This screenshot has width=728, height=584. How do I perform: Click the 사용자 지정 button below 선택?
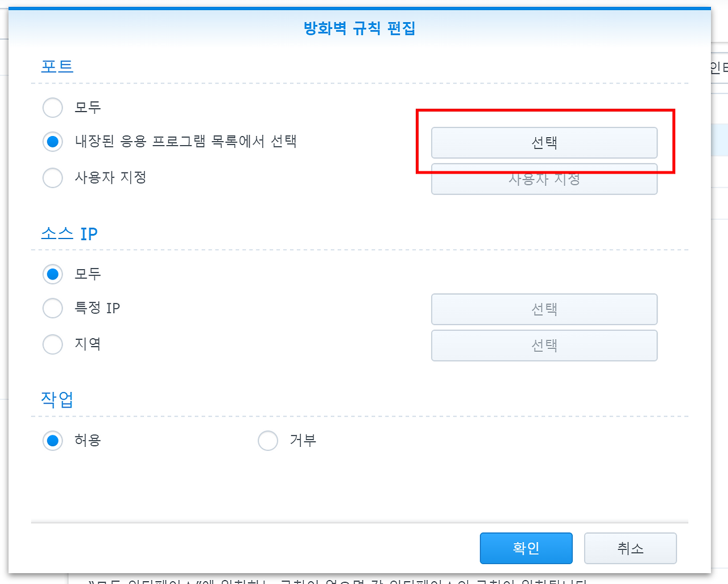click(x=544, y=179)
